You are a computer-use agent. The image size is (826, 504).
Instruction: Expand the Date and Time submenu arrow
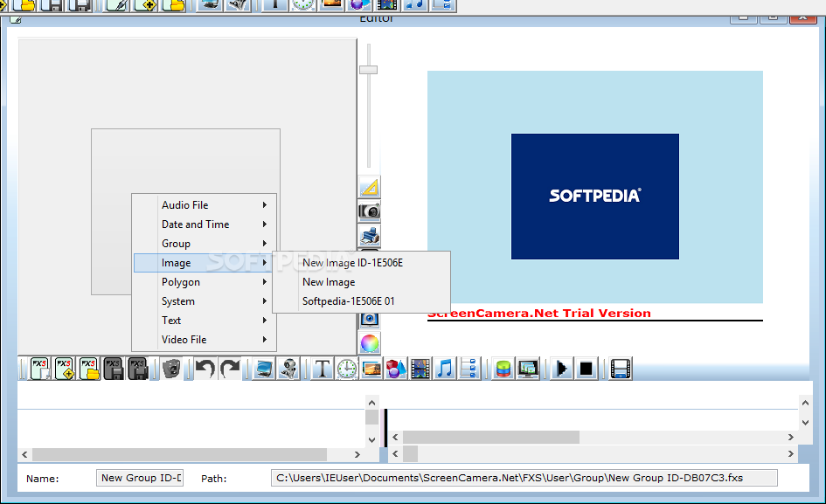pyautogui.click(x=265, y=224)
